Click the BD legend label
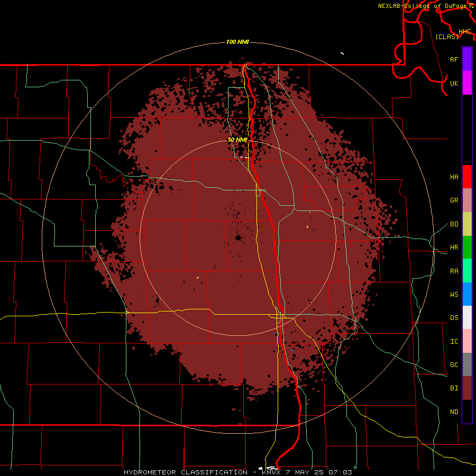This screenshot has width=476, height=476. tap(454, 224)
